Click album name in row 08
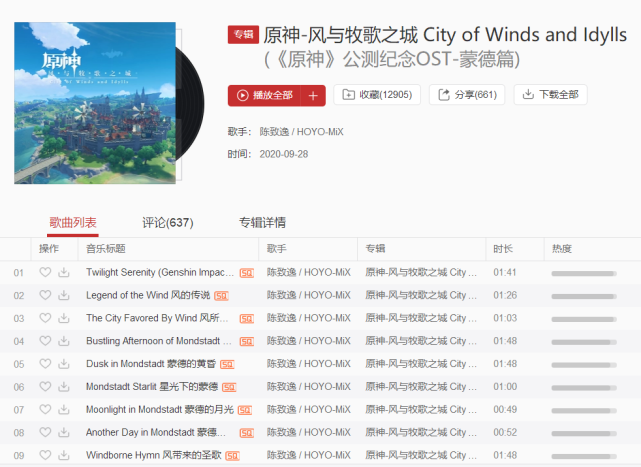 (421, 433)
